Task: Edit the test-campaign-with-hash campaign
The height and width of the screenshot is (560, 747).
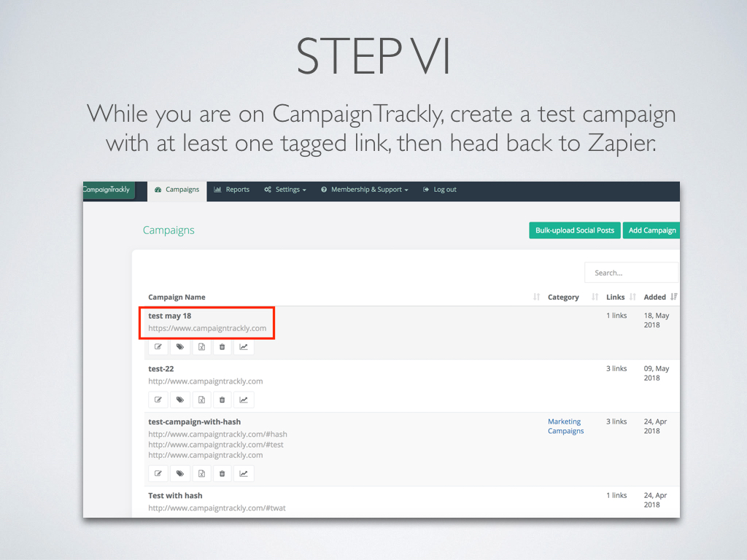Action: (158, 473)
